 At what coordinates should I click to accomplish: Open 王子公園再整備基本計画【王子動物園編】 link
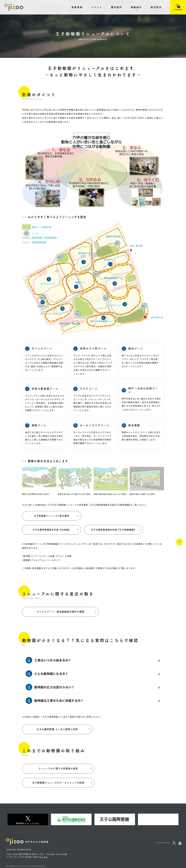click(x=113, y=529)
